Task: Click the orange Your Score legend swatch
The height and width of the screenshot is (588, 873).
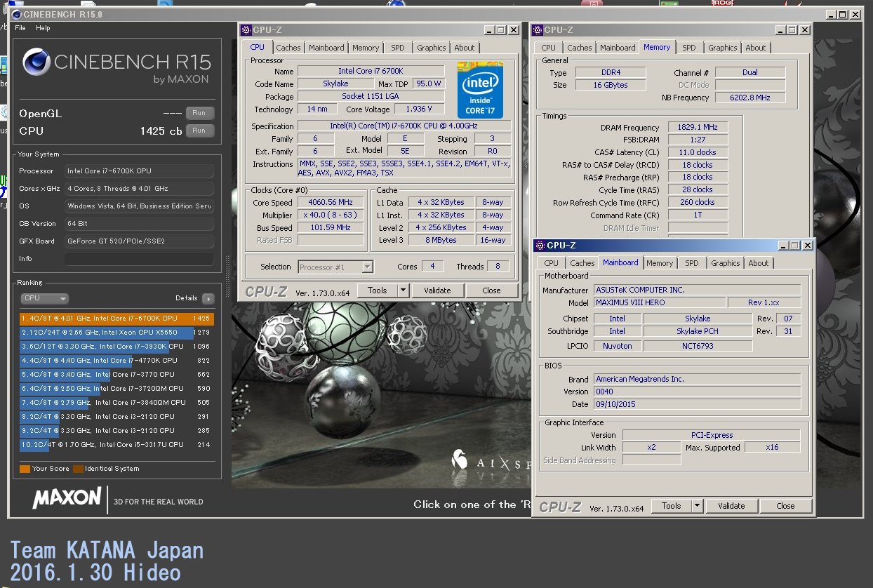Action: 25,469
